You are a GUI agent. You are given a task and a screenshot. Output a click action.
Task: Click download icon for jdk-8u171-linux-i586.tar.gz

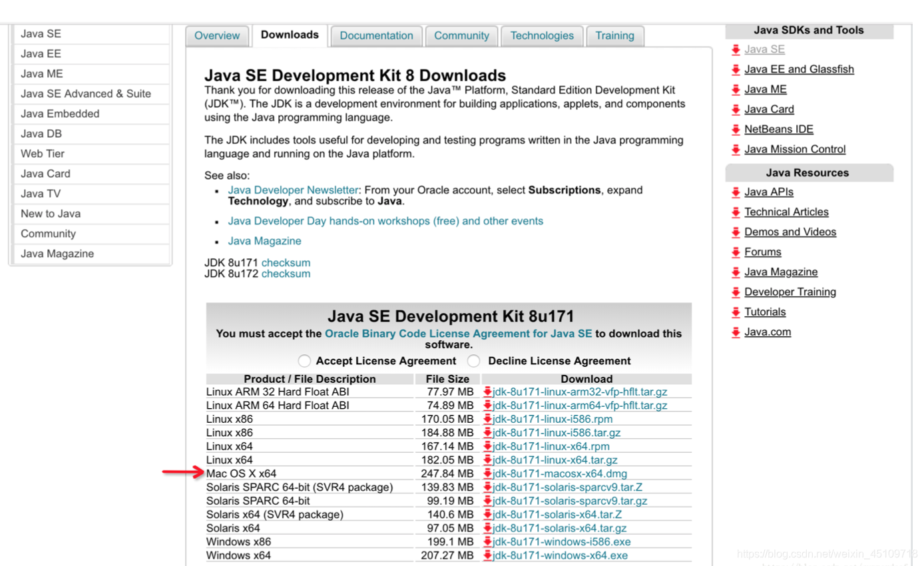click(x=487, y=433)
